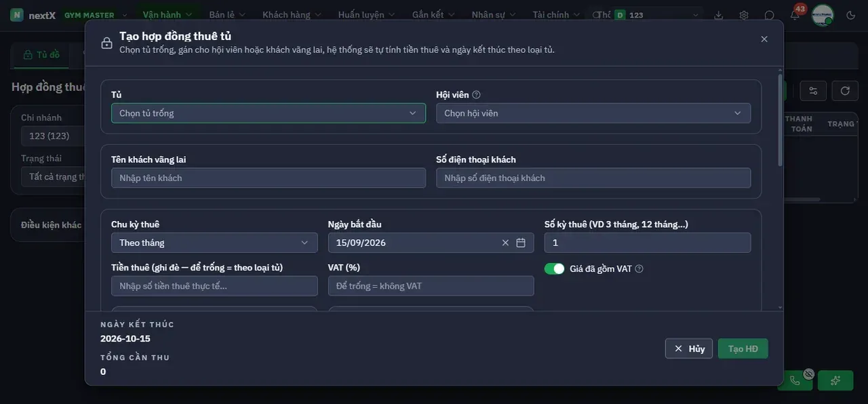Image resolution: width=868 pixels, height=404 pixels.
Task: Open settings gear in top bar
Action: pyautogui.click(x=744, y=15)
